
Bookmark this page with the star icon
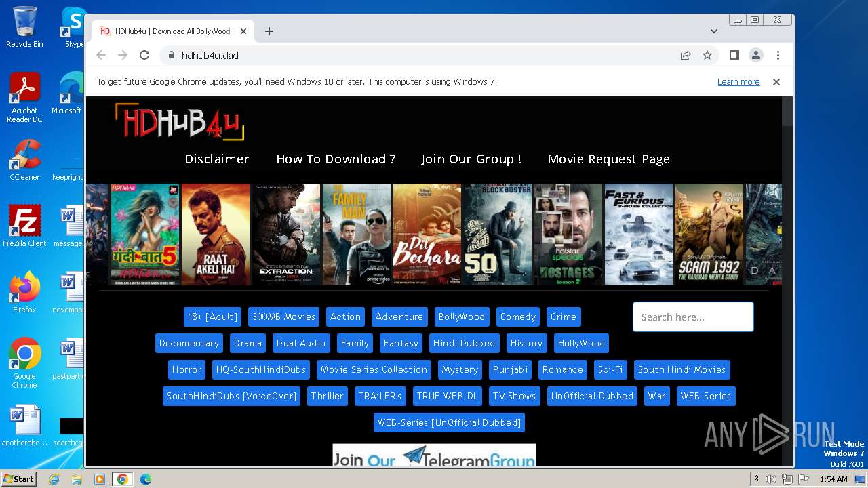click(x=707, y=55)
